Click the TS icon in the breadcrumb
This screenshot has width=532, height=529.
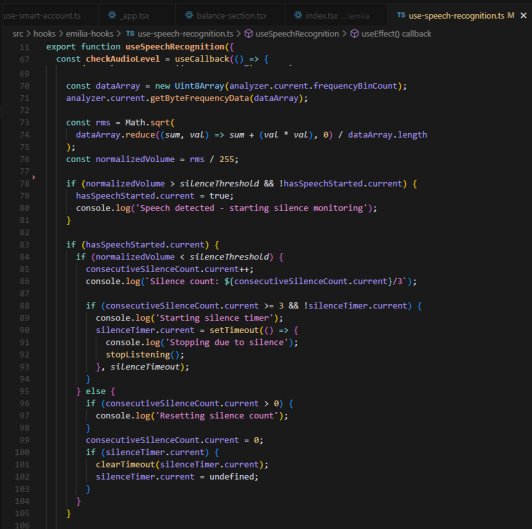[x=130, y=34]
